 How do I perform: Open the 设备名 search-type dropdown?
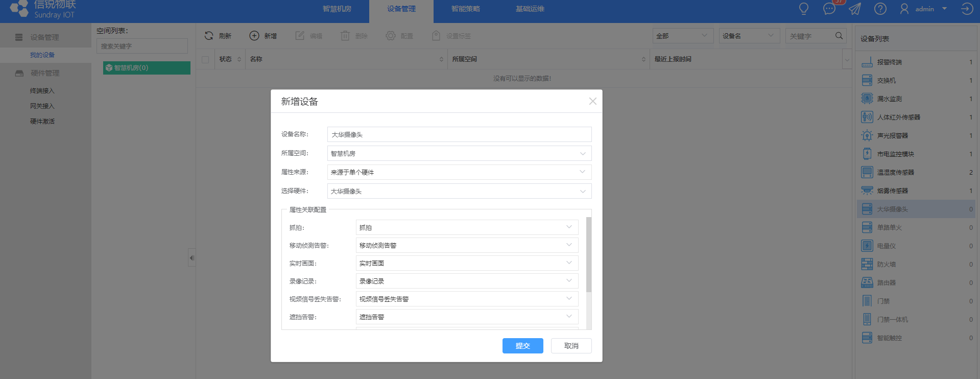[749, 36]
